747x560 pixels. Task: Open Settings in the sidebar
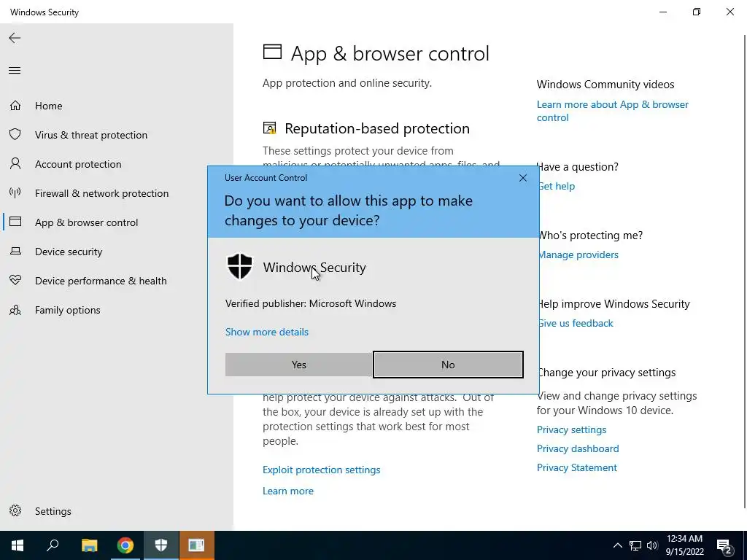pyautogui.click(x=53, y=511)
